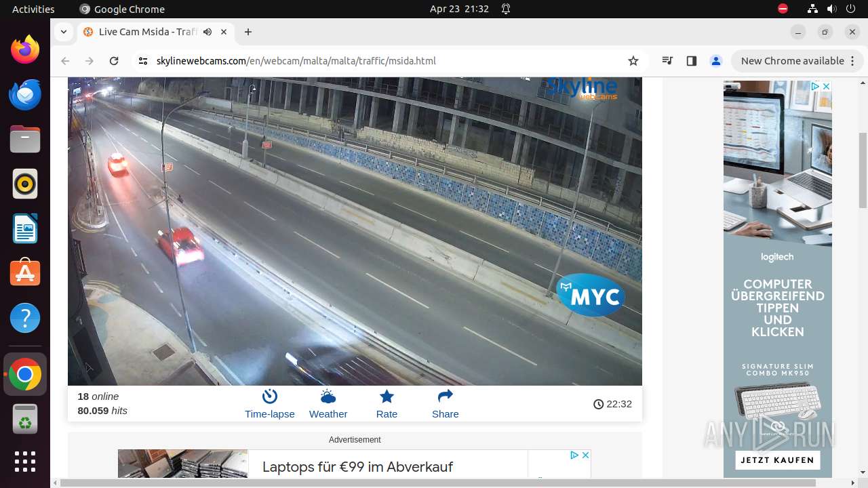Image resolution: width=868 pixels, height=488 pixels.
Task: Close the Laptops banner advertisement
Action: point(585,455)
